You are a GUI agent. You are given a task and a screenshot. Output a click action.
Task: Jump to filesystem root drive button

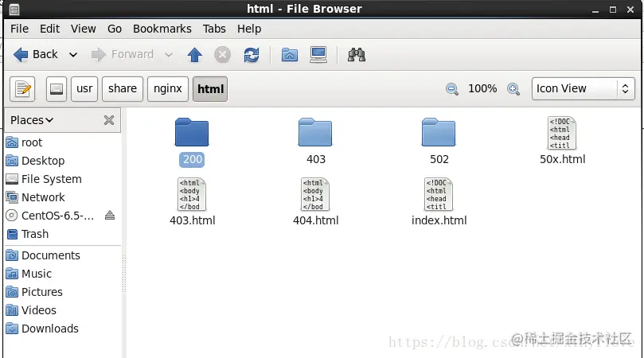point(57,88)
